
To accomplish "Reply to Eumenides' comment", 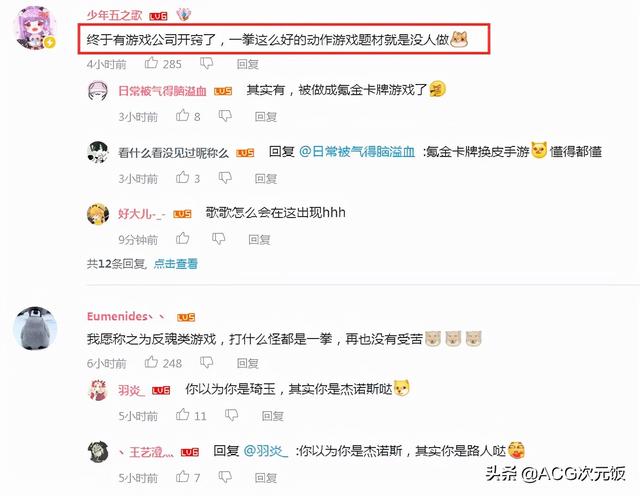I will 247,363.
